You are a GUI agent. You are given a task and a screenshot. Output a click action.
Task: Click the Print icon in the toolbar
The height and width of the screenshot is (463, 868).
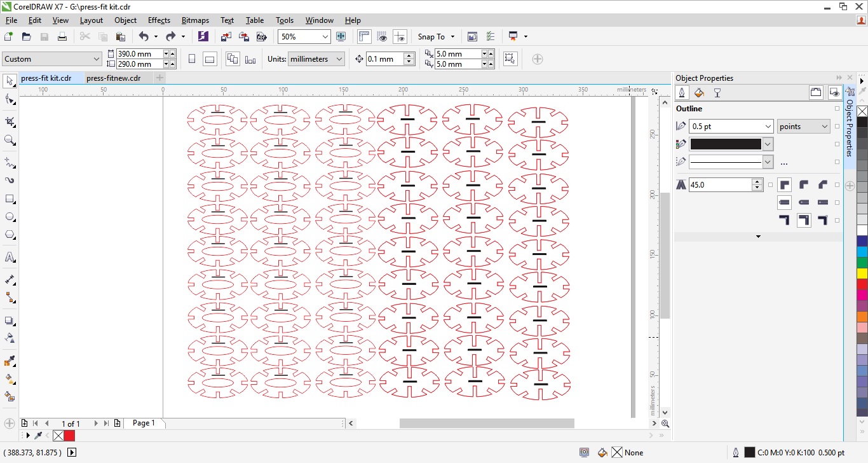pyautogui.click(x=62, y=37)
